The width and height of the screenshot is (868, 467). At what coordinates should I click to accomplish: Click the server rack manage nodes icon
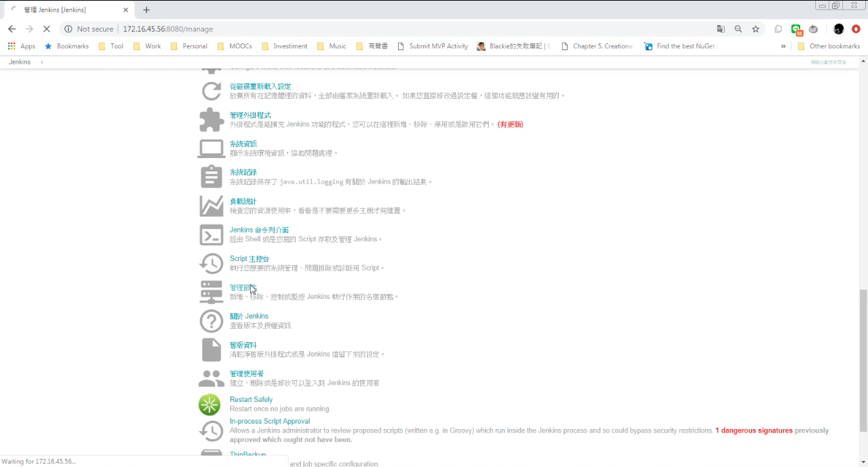pyautogui.click(x=211, y=292)
